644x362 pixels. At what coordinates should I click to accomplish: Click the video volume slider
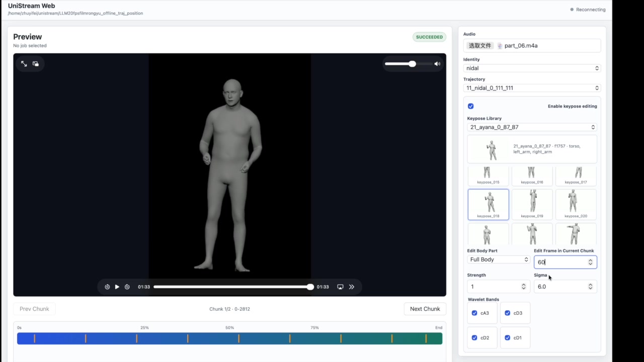(408, 64)
